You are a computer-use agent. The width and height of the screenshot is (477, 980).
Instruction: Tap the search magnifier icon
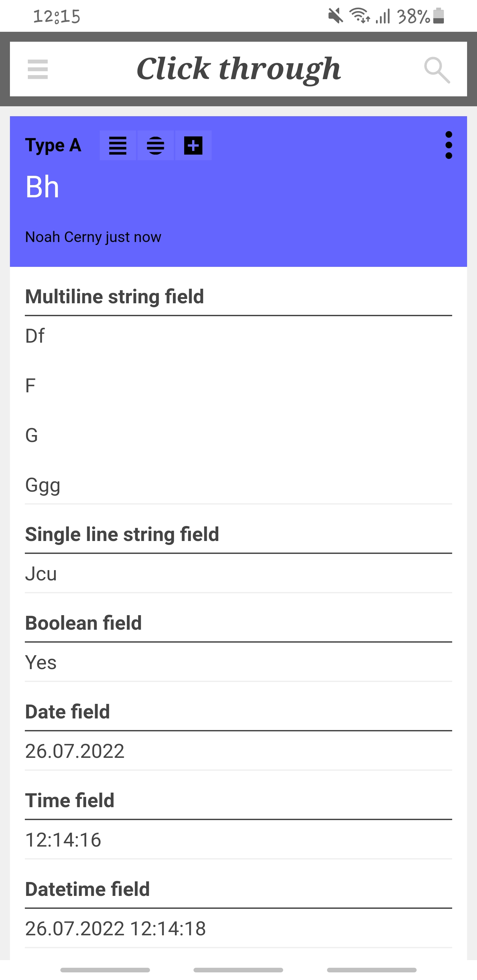[437, 70]
